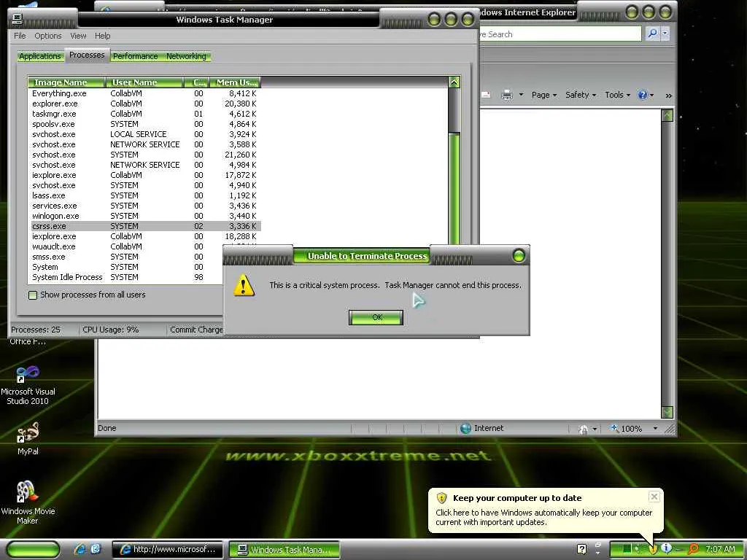This screenshot has width=747, height=560.
Task: Select svchost.exe row owned by LOCAL SERVICE
Action: point(144,134)
